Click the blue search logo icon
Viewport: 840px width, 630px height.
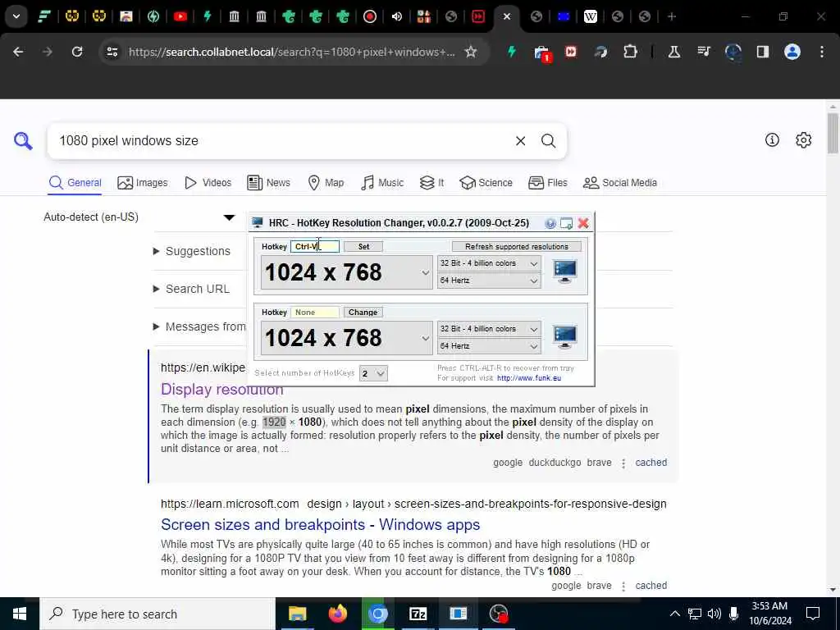(x=23, y=141)
